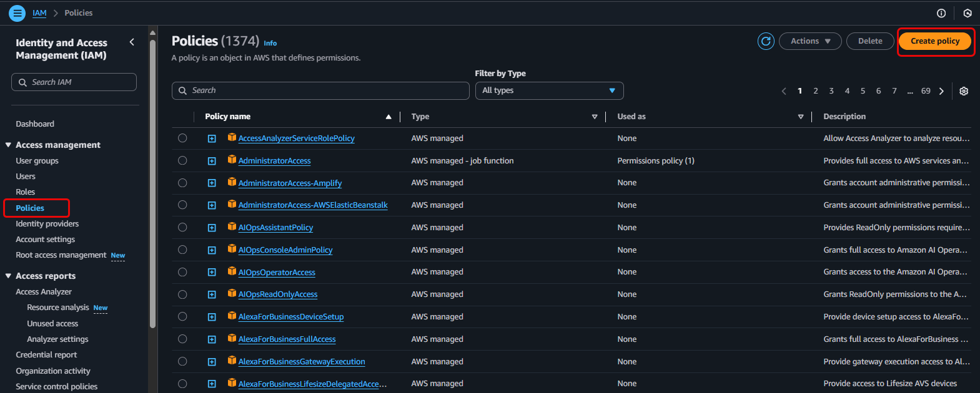980x393 pixels.
Task: Open Unused access in the sidebar
Action: (52, 324)
